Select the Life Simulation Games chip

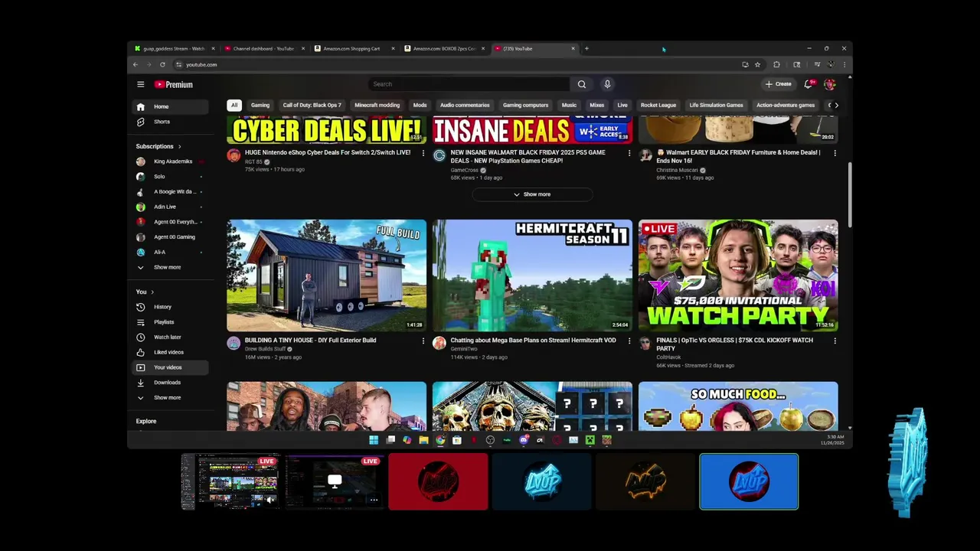[x=716, y=105]
